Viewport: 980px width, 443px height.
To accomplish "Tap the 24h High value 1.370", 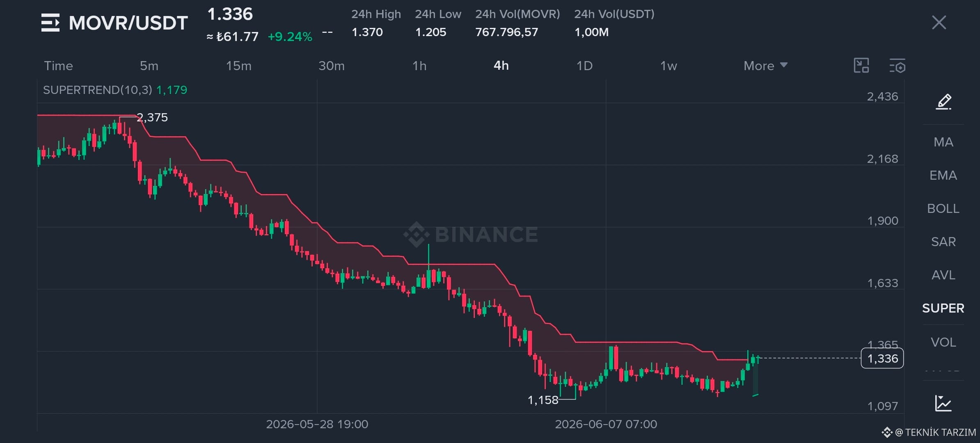I will pyautogui.click(x=367, y=32).
